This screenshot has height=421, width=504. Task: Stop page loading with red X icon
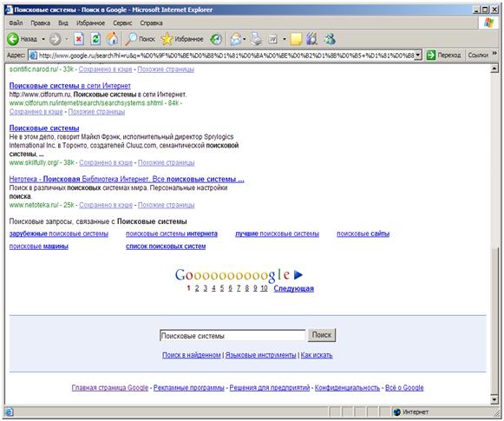(79, 39)
